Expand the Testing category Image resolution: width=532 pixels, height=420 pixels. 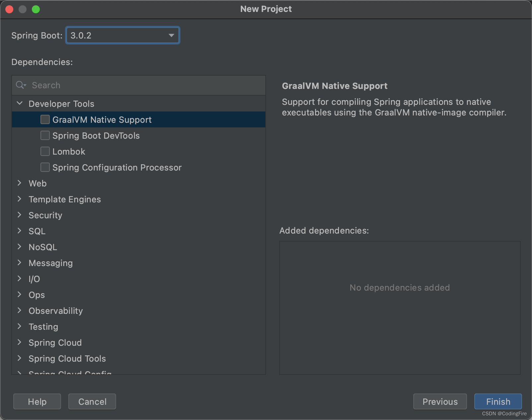tap(20, 326)
